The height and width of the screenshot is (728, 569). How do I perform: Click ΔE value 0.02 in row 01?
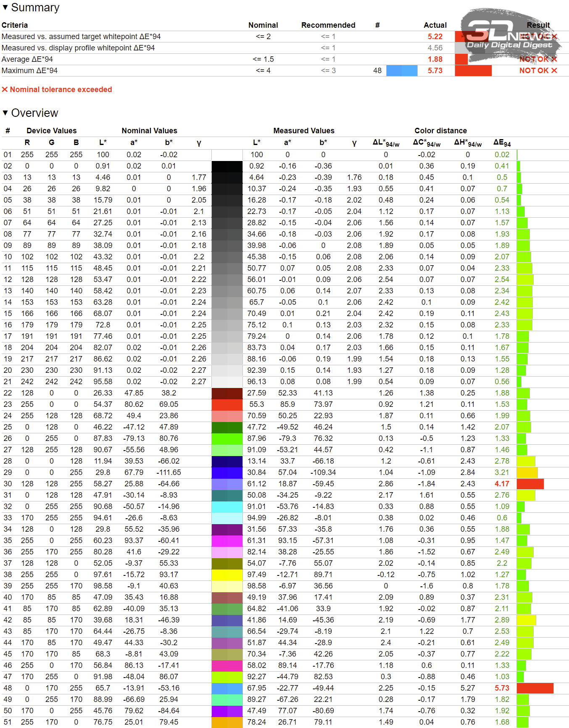502,155
